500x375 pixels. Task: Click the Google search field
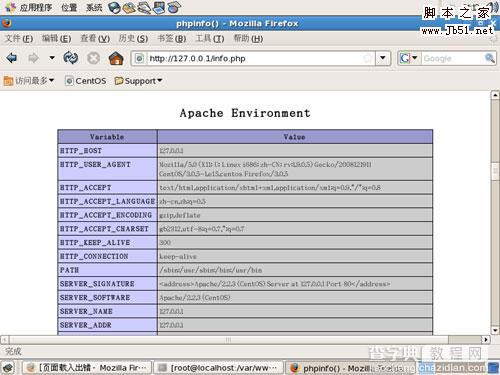453,59
